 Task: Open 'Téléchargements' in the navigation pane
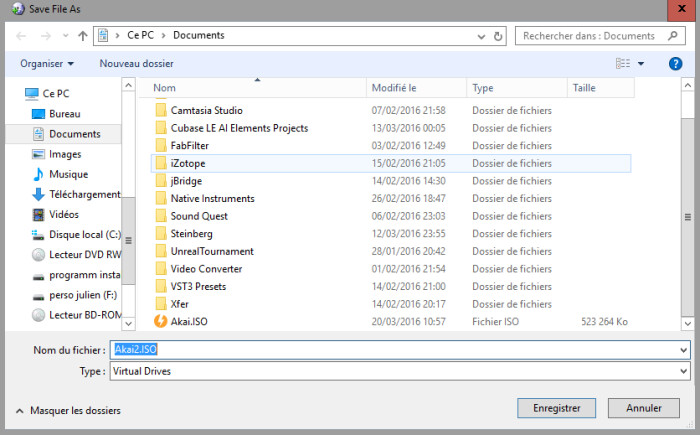84,194
